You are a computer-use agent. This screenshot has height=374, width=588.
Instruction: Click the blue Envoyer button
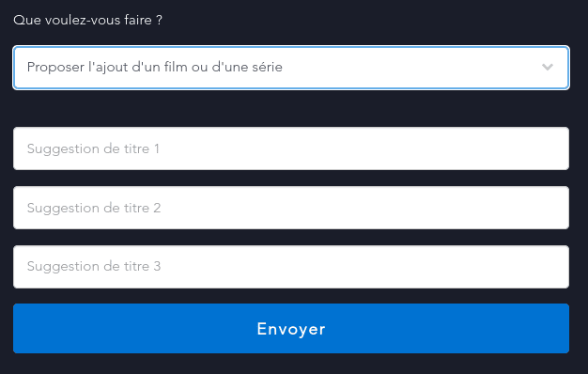[x=291, y=329]
